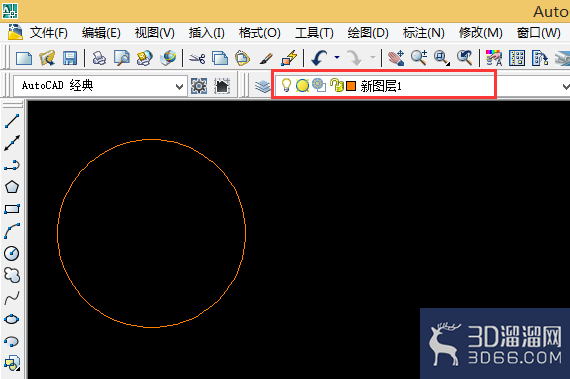Select the Ellipse Arc tool

pos(12,341)
